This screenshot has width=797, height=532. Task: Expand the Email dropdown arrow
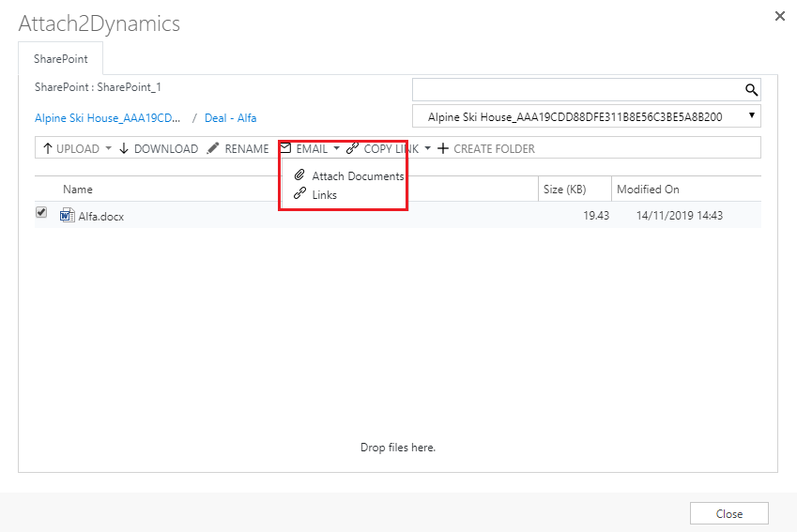[x=336, y=148]
